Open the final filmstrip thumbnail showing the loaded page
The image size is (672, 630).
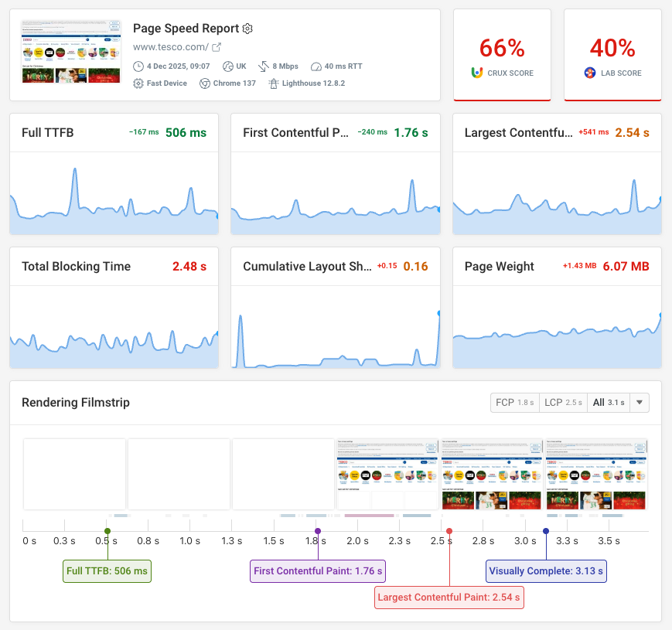coord(595,474)
